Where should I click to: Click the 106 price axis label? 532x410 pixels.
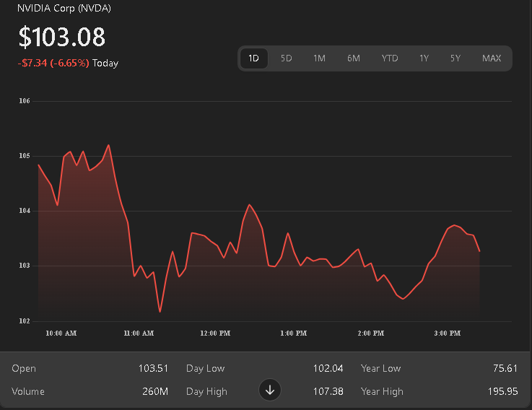coord(25,101)
